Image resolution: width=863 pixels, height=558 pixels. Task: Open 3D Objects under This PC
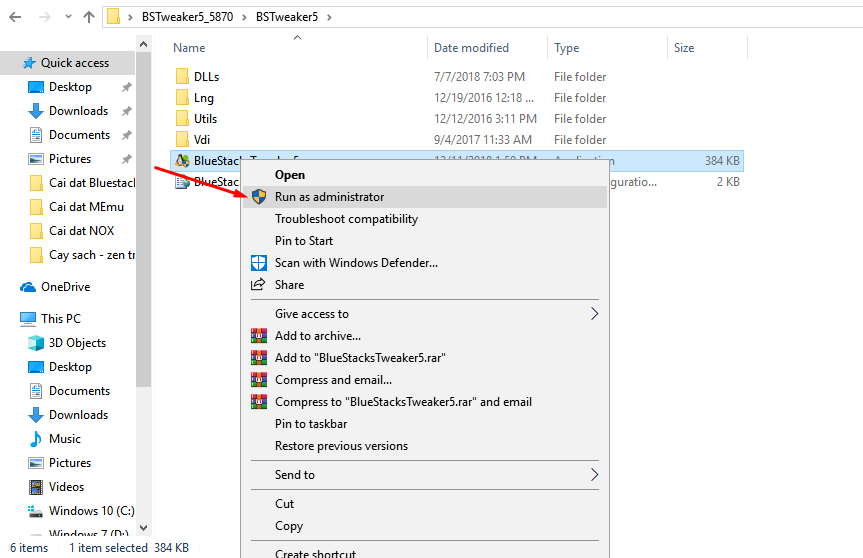(x=77, y=343)
